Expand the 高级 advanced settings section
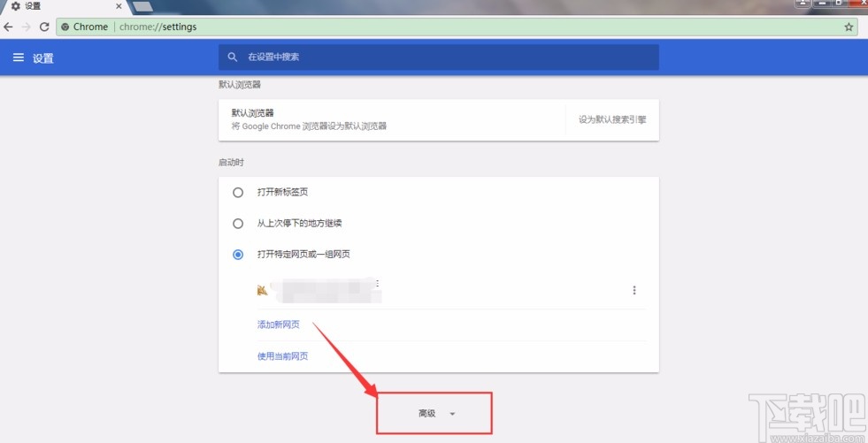868x443 pixels. 434,414
